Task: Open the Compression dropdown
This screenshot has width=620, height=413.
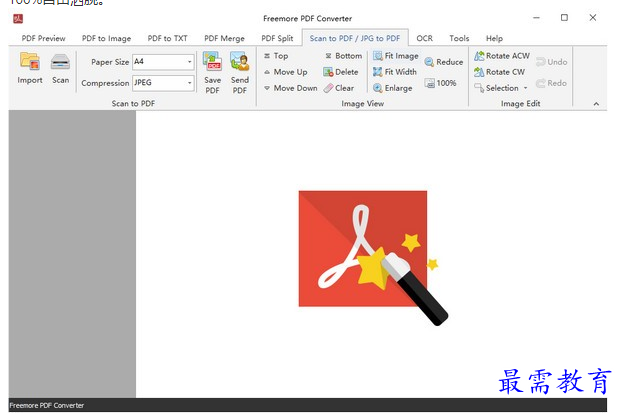Action: pos(189,83)
